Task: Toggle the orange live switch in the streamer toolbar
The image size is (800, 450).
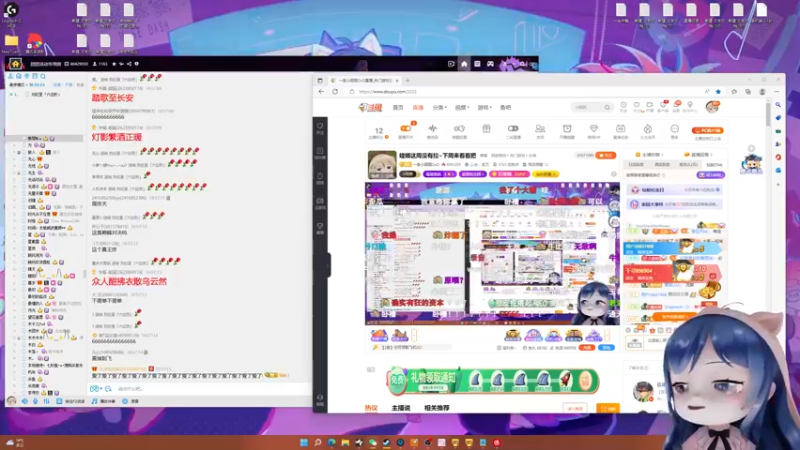Action: [406, 129]
